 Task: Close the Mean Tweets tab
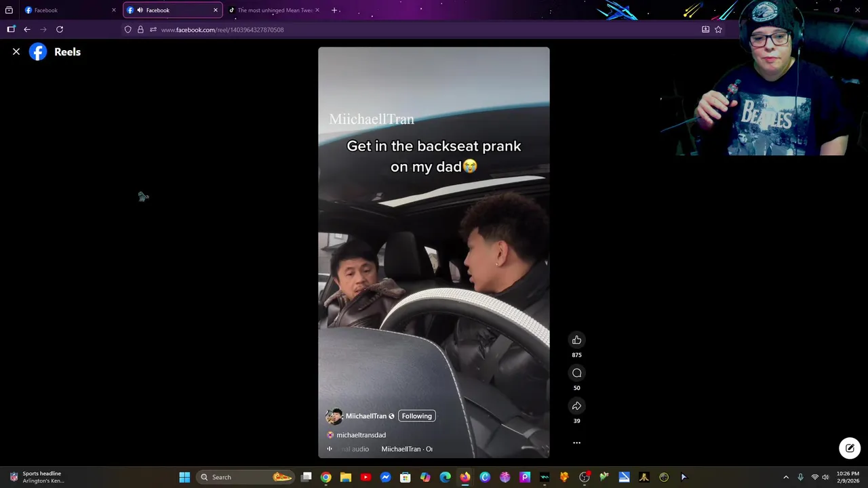click(317, 10)
